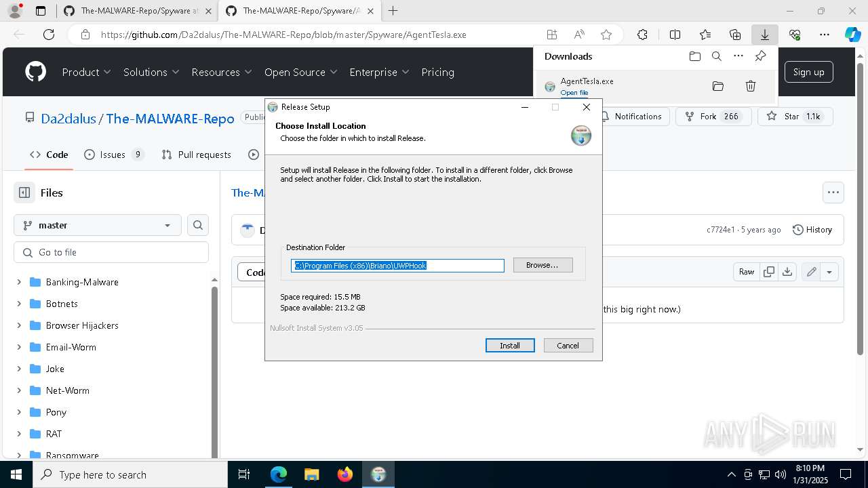Expand the Banking-Malware folder

19,282
